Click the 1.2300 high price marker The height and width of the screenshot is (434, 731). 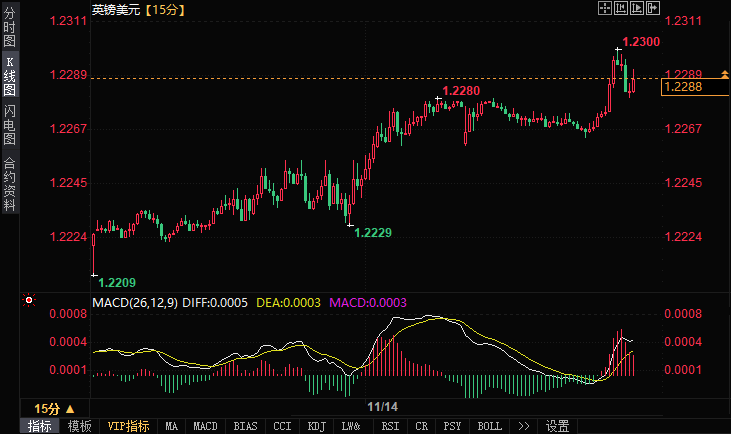click(641, 42)
